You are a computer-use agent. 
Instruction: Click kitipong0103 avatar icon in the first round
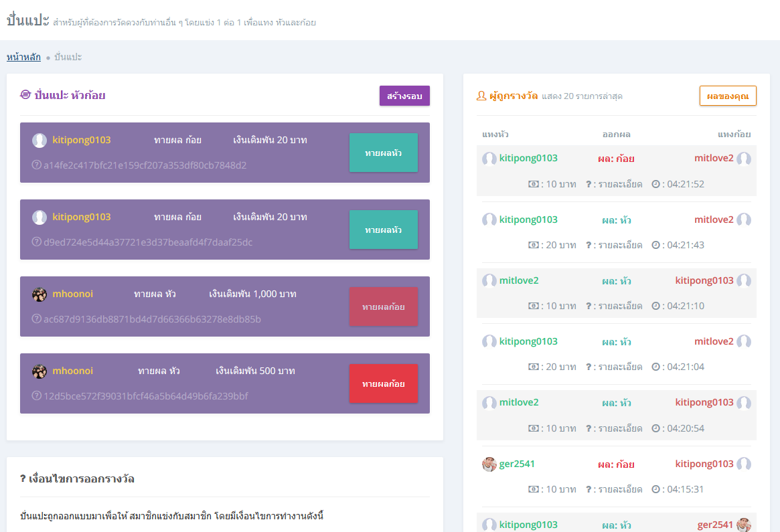[40, 141]
